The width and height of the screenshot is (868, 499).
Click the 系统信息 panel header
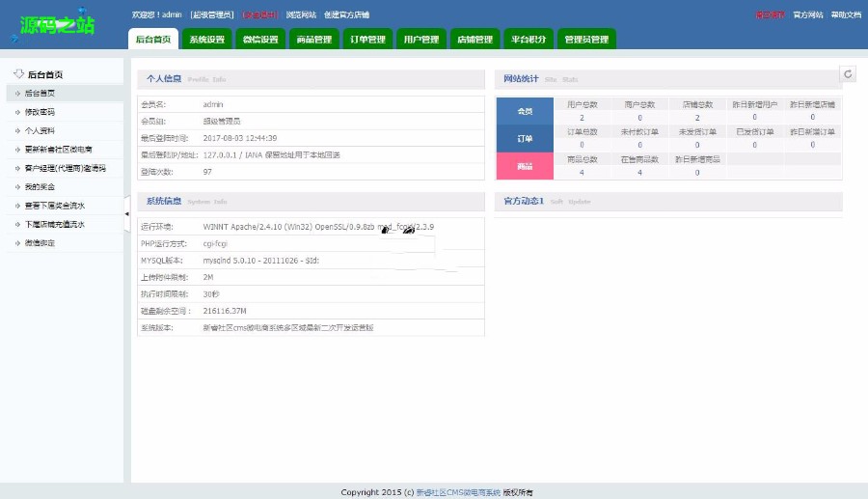click(312, 201)
